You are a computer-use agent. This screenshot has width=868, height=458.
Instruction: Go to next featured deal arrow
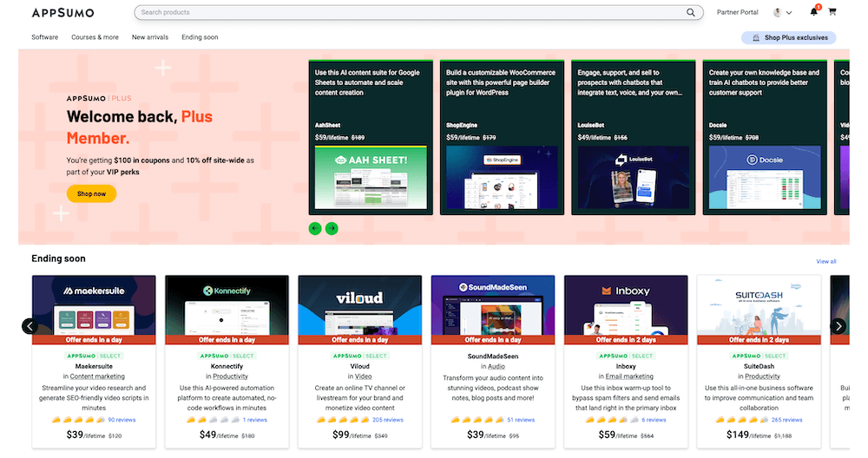[x=332, y=228]
